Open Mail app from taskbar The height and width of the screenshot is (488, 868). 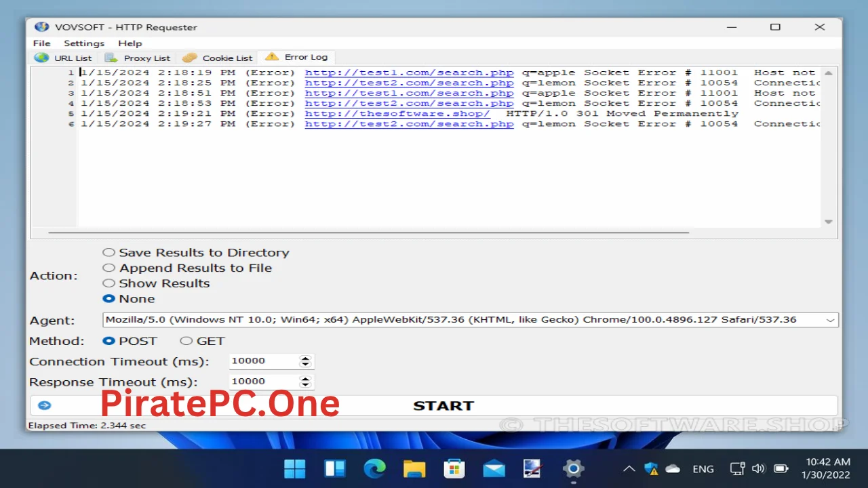tap(494, 468)
